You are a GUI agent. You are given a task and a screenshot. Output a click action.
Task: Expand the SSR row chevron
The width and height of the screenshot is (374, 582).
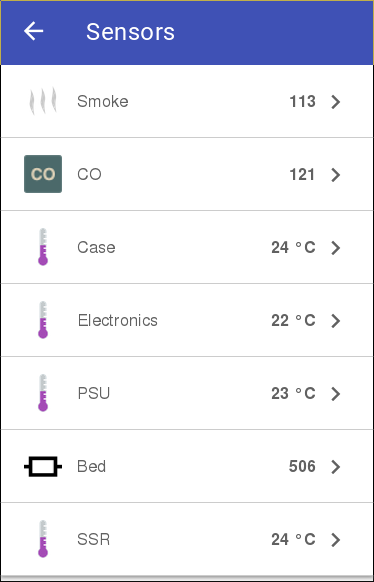pyautogui.click(x=336, y=540)
